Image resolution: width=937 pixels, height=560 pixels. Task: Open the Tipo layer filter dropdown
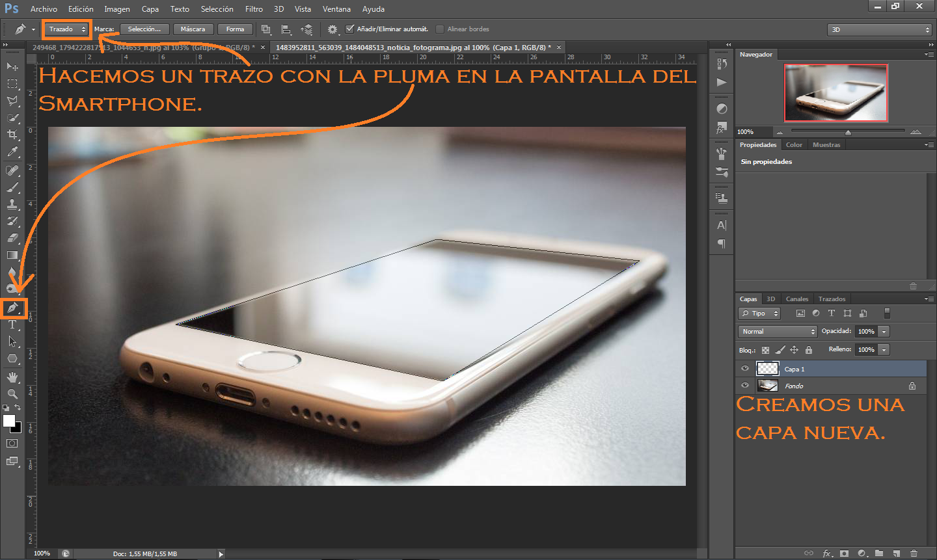(759, 313)
